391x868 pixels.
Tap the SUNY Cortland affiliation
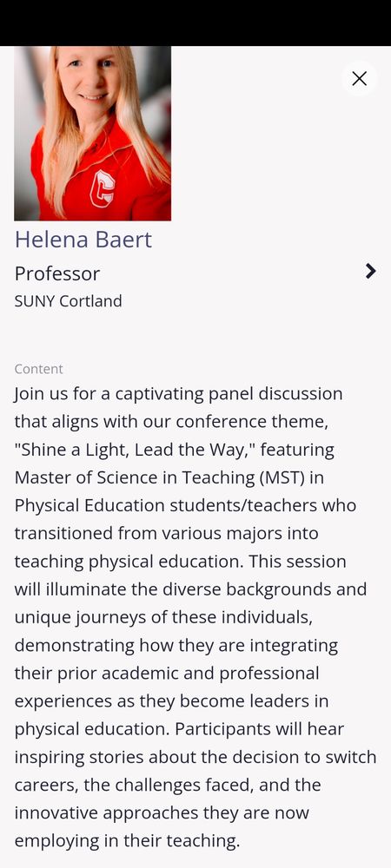coord(68,301)
